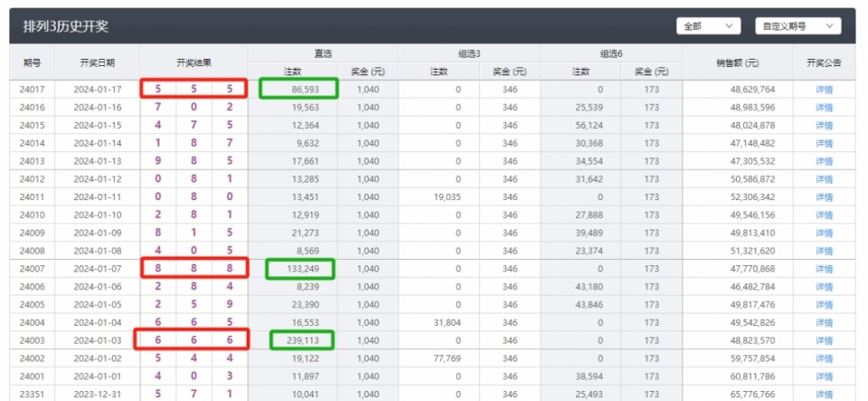Open 详情 link for issue 24009

point(824,234)
